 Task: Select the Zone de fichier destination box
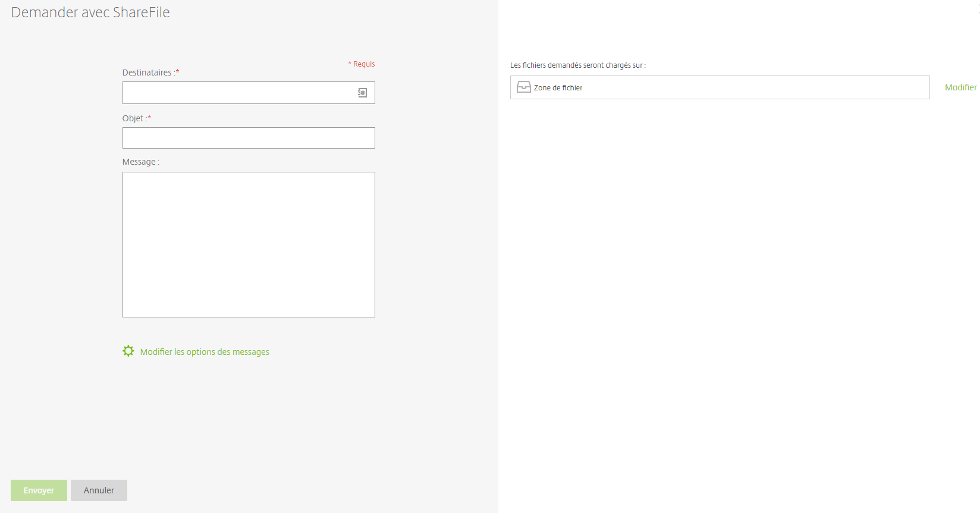coord(720,87)
